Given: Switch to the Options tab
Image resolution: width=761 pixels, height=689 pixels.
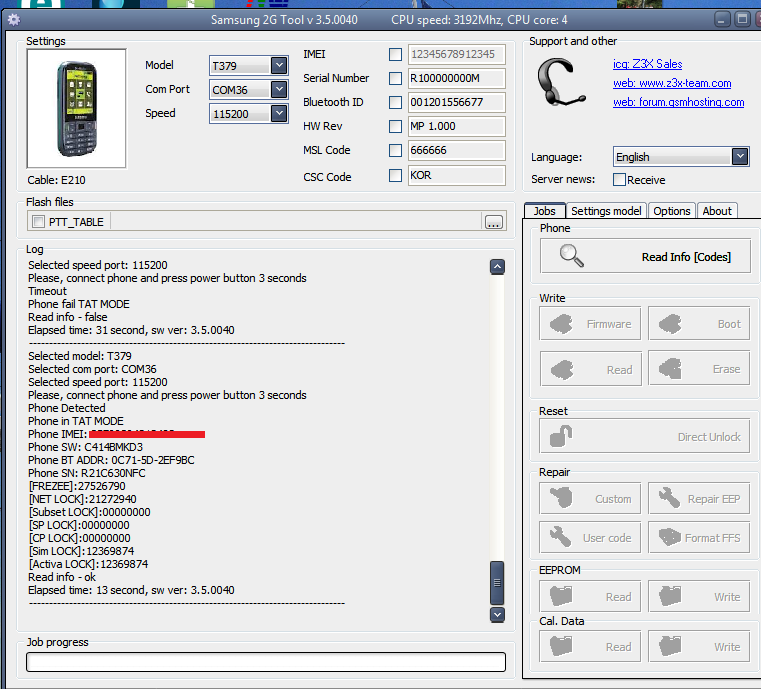Looking at the screenshot, I should [x=672, y=211].
